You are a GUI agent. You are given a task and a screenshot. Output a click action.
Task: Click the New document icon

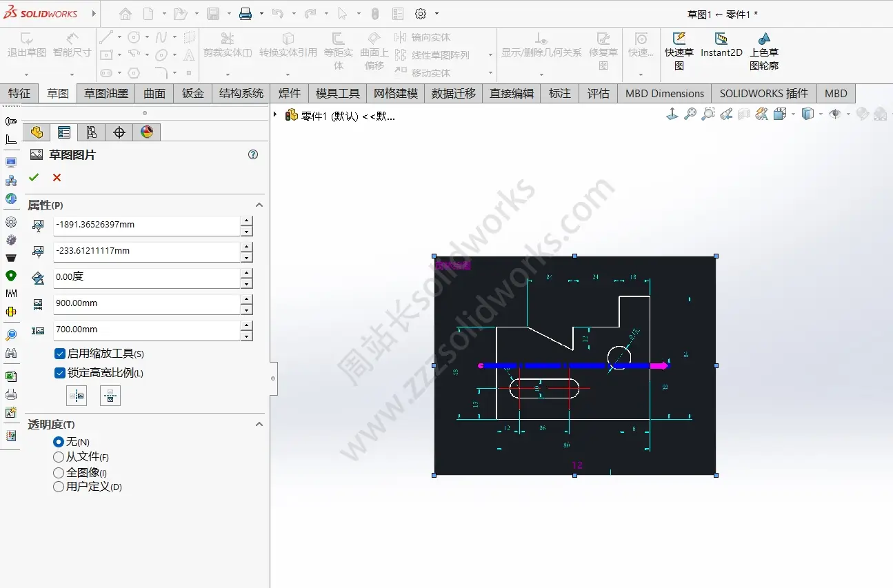149,14
